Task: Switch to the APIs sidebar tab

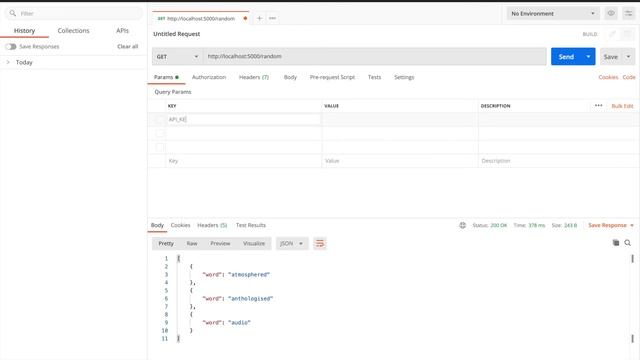Action: [122, 31]
